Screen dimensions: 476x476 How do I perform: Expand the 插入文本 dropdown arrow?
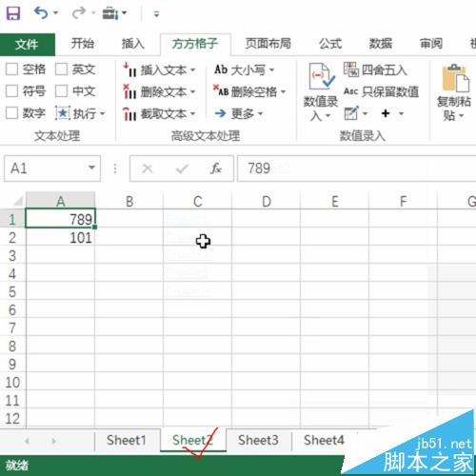pyautogui.click(x=192, y=69)
